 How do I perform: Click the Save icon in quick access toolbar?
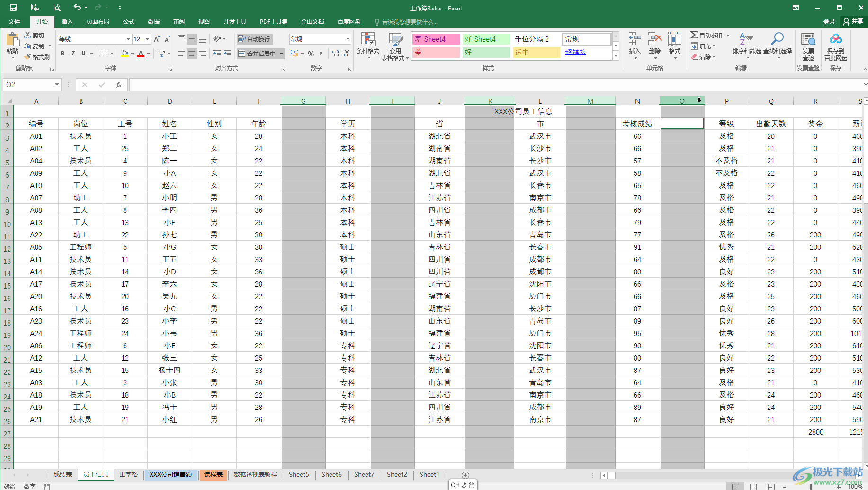pyautogui.click(x=13, y=8)
